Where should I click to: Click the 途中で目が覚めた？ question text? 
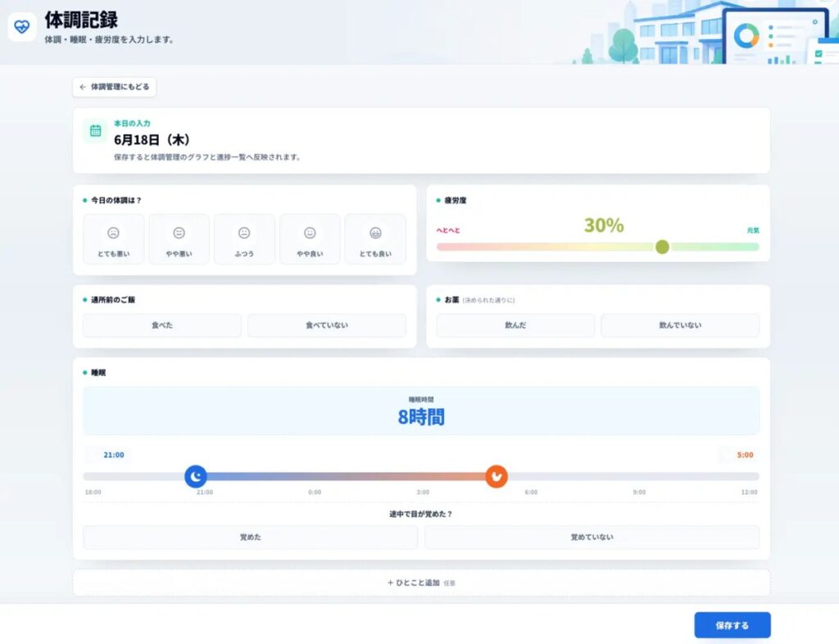[421, 514]
